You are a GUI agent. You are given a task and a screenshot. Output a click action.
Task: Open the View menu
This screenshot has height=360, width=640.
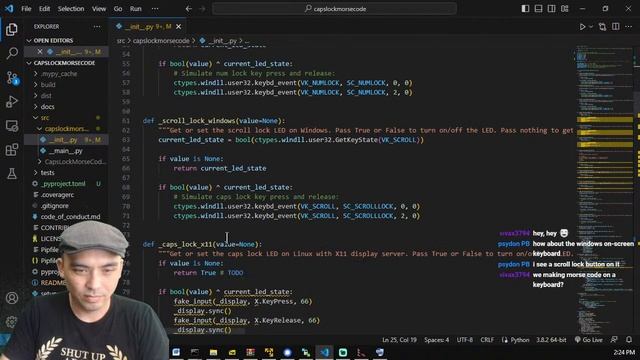[x=99, y=9]
